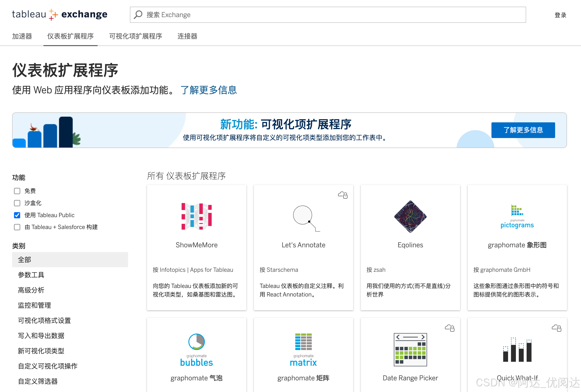Click 按 Infotopics | Apps for Tableau text
This screenshot has width=581, height=392.
pyautogui.click(x=193, y=270)
